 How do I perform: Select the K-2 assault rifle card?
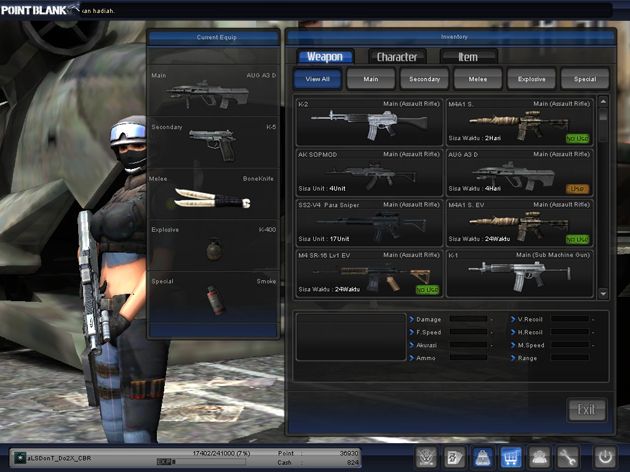[x=369, y=122]
